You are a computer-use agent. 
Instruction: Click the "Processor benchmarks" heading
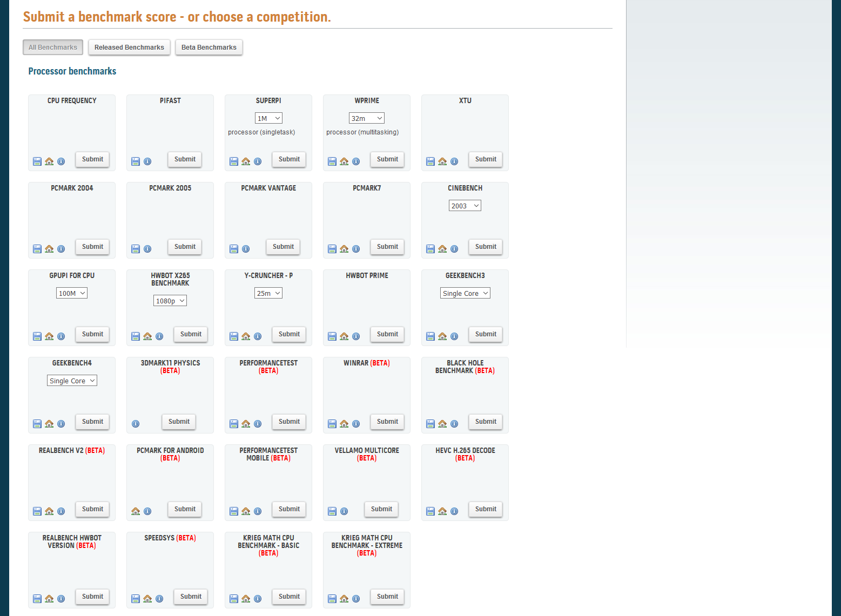click(72, 71)
